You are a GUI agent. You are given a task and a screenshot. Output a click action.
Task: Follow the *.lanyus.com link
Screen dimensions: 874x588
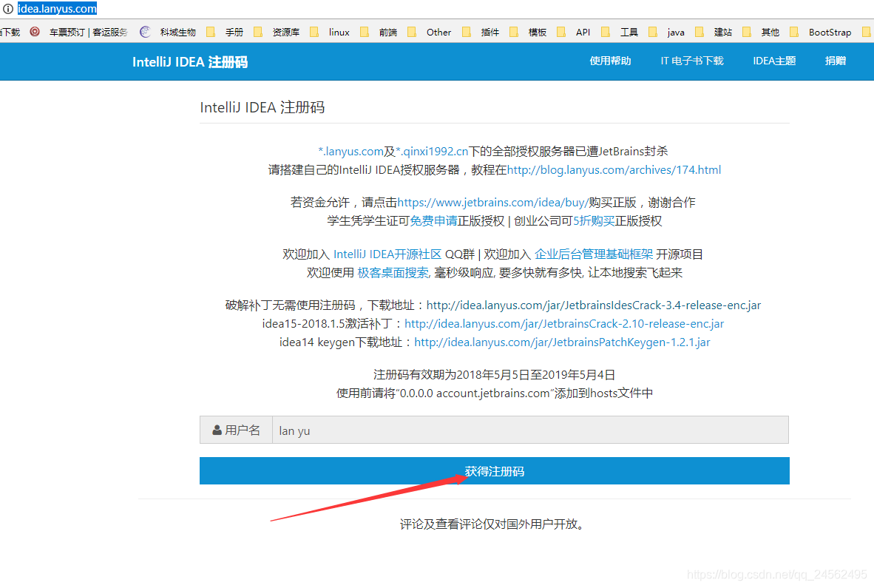(350, 152)
